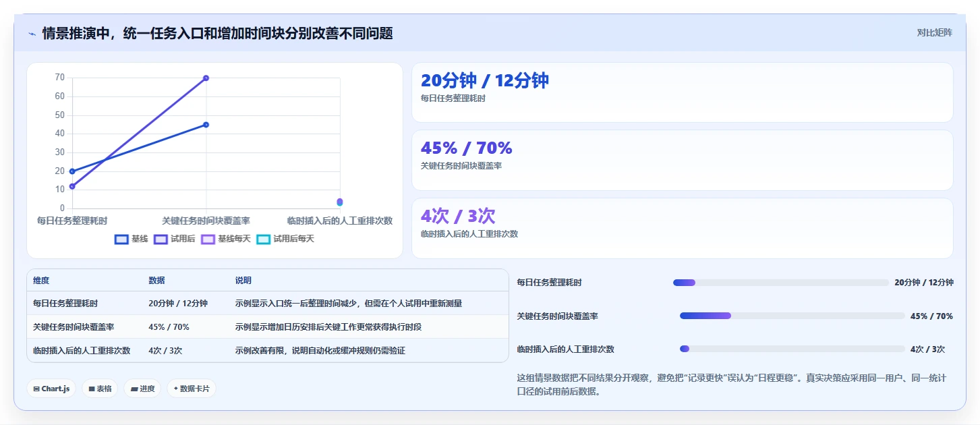Click the 进度 tag chip
The image size is (980, 425).
142,389
